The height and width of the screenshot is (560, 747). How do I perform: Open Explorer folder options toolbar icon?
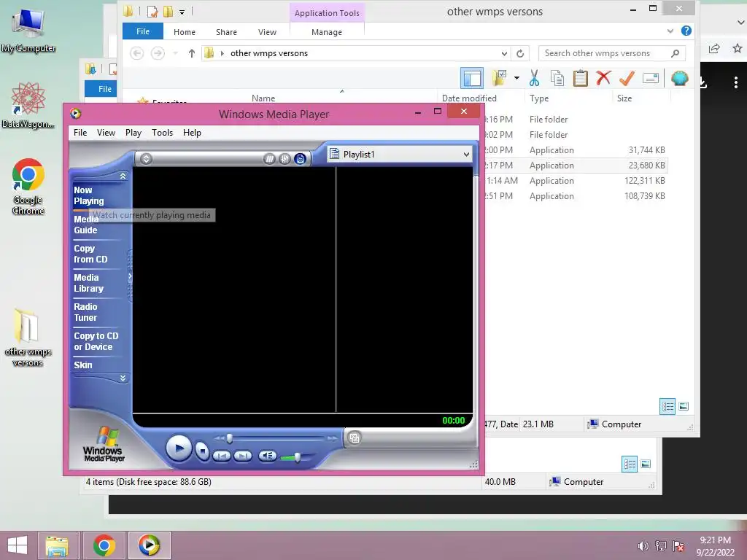(x=499, y=78)
